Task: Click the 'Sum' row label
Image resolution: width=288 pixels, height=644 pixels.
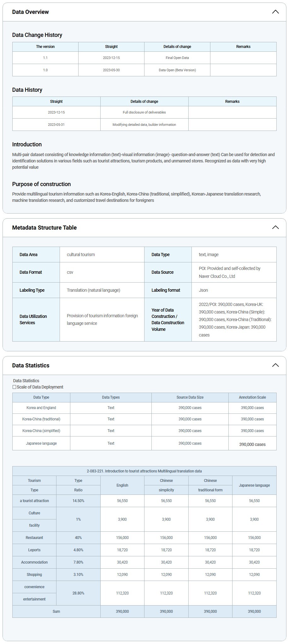Action: pyautogui.click(x=56, y=612)
